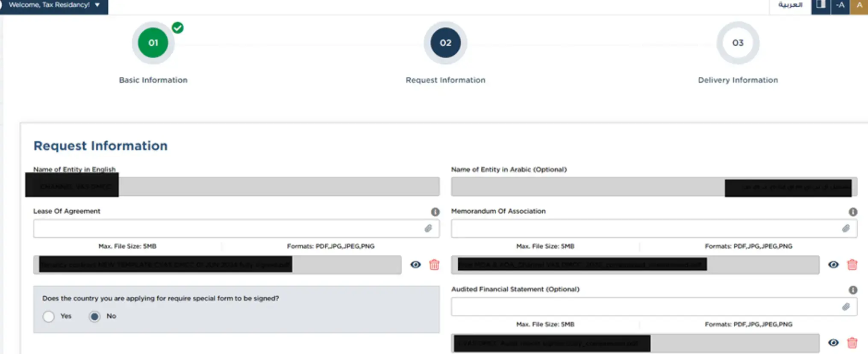Delete the uploaded Memorandum Of Association file
The width and height of the screenshot is (868, 354).
(852, 265)
